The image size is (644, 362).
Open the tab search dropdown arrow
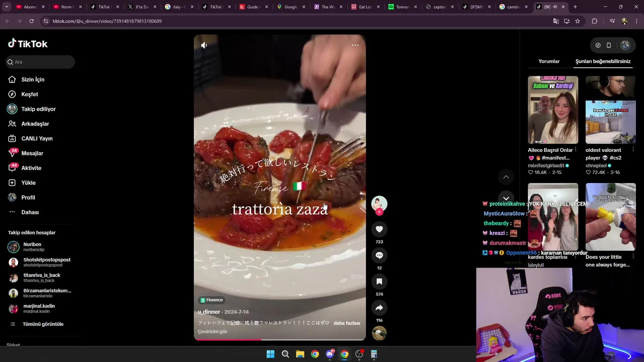pos(7,7)
